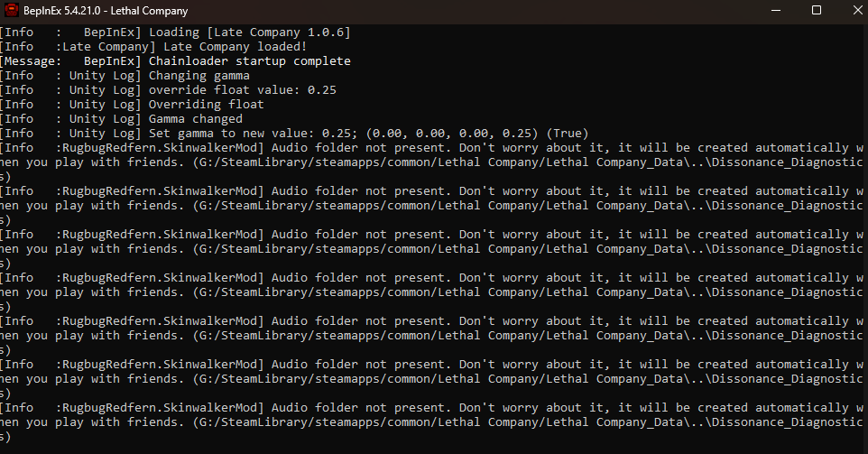This screenshot has width=868, height=454.
Task: Click the "Gamma changed" log entry
Action: [195, 119]
